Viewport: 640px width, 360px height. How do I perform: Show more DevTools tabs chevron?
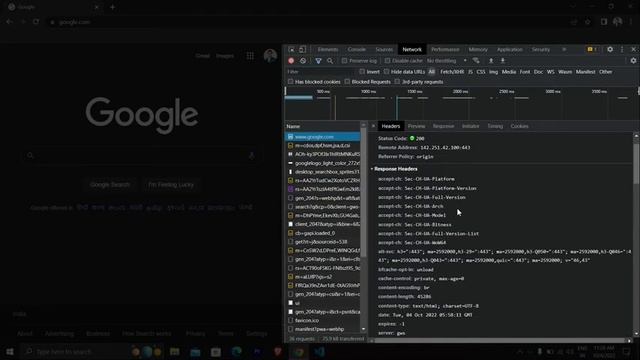(x=564, y=49)
